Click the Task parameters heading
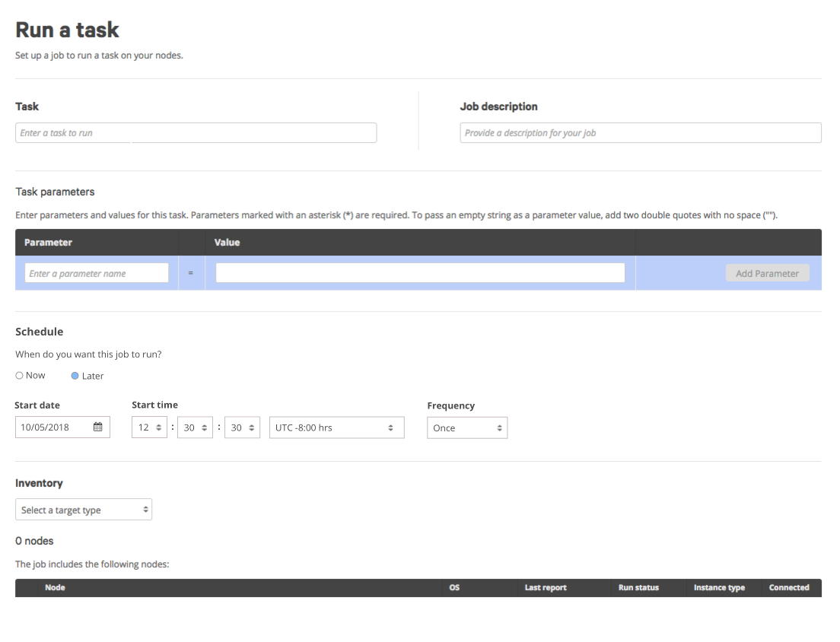This screenshot has height=642, width=840. point(55,192)
